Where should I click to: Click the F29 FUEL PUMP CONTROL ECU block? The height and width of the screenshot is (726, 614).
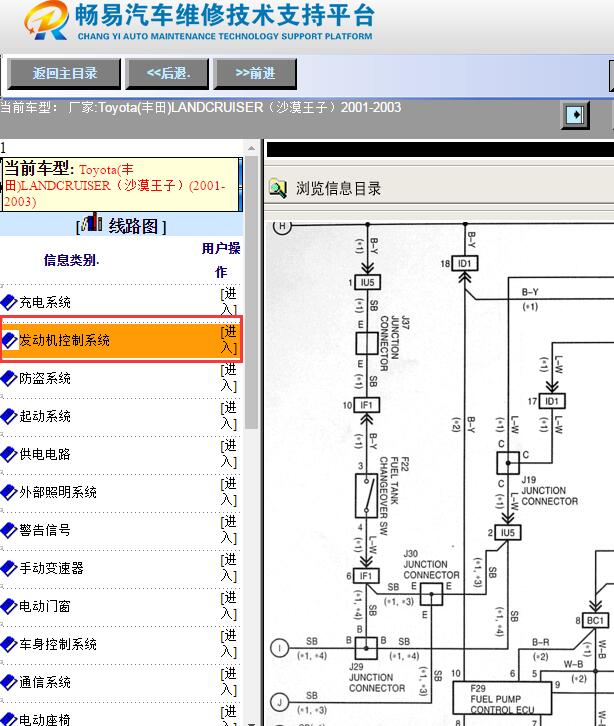click(x=502, y=698)
